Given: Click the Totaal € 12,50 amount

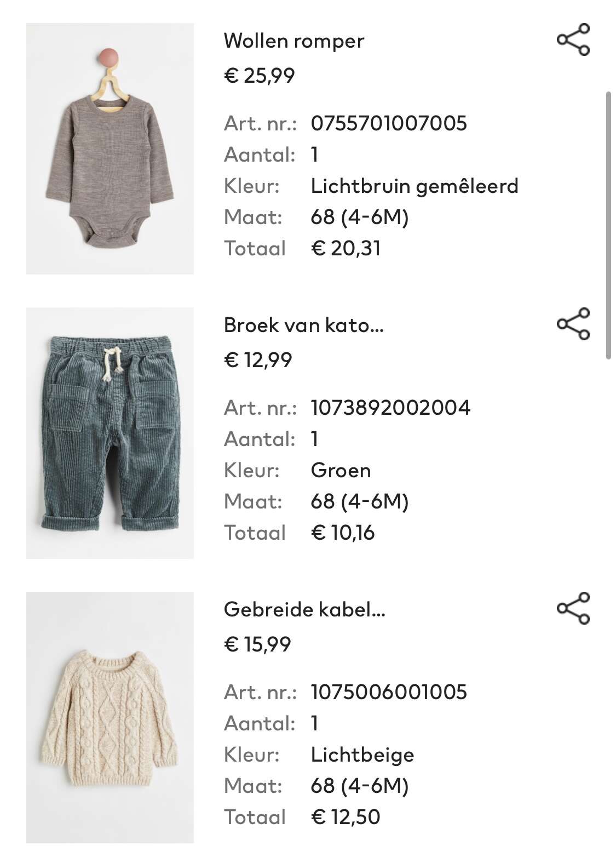Looking at the screenshot, I should (x=346, y=817).
